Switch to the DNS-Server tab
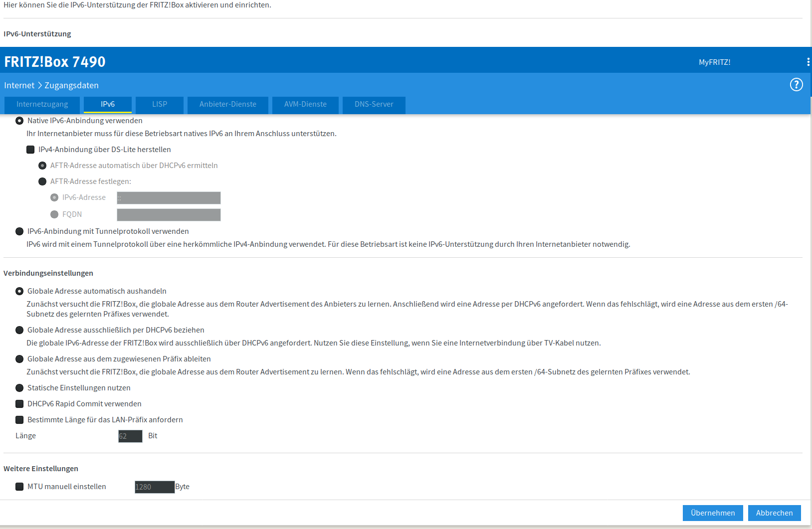The image size is (812, 529). (374, 105)
